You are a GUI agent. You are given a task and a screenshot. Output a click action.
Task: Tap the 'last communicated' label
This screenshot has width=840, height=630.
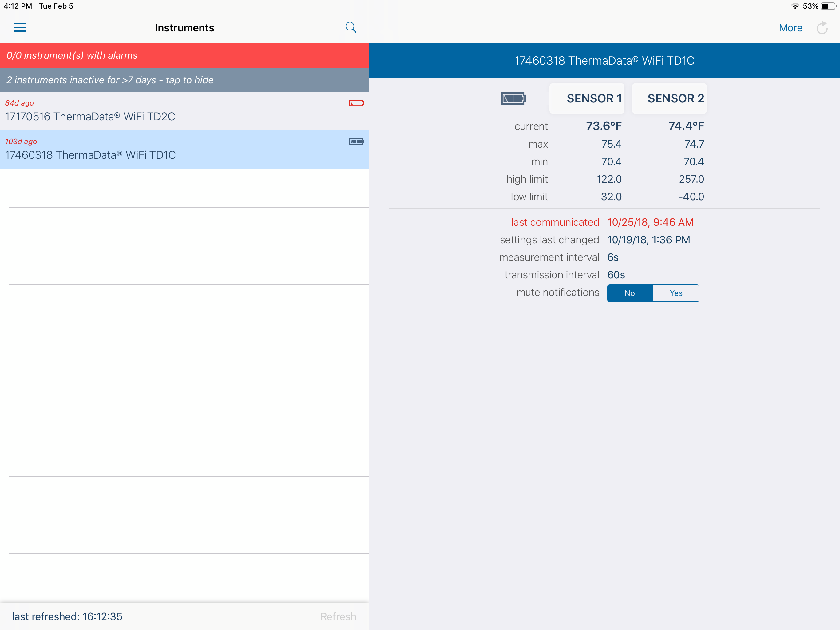555,222
